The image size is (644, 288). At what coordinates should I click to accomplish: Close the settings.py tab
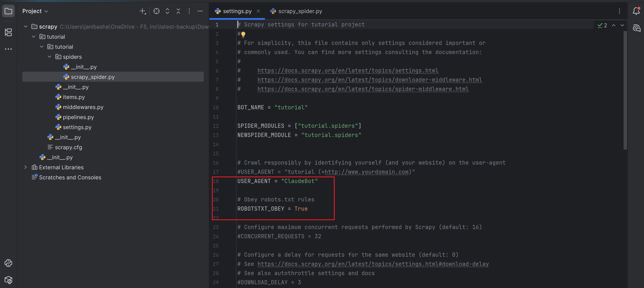[x=258, y=11]
